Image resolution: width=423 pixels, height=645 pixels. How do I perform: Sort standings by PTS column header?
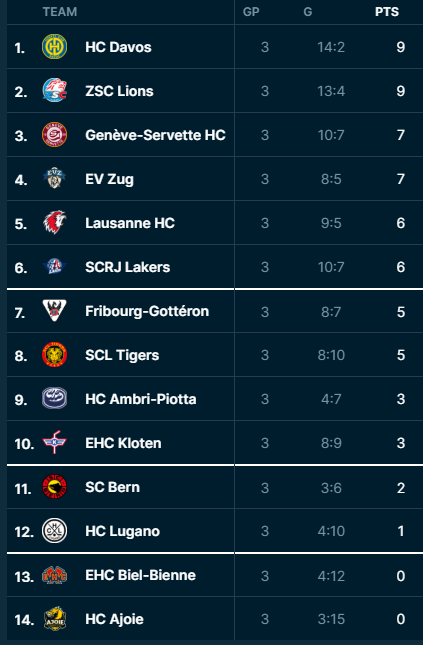(387, 12)
